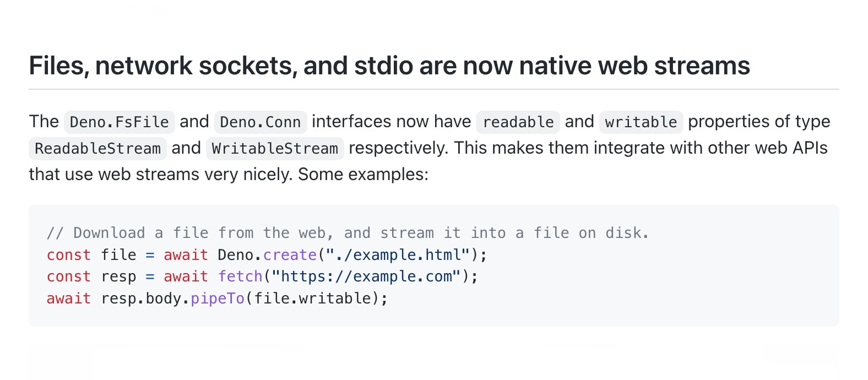
Task: Click the readable inline code label
Action: pyautogui.click(x=518, y=122)
